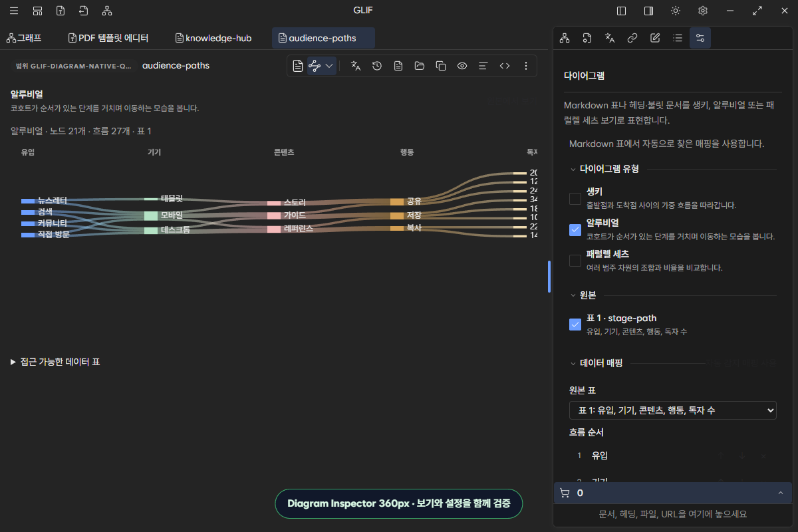Click the 범위 GLIF-DIAGRAM-NATIVE scope badge
This screenshot has height=532, width=798.
click(x=73, y=66)
